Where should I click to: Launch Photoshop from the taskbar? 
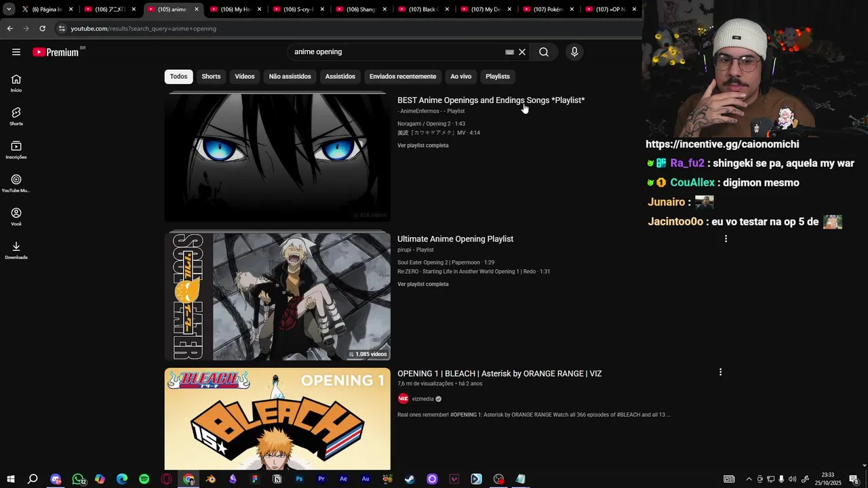tap(299, 479)
